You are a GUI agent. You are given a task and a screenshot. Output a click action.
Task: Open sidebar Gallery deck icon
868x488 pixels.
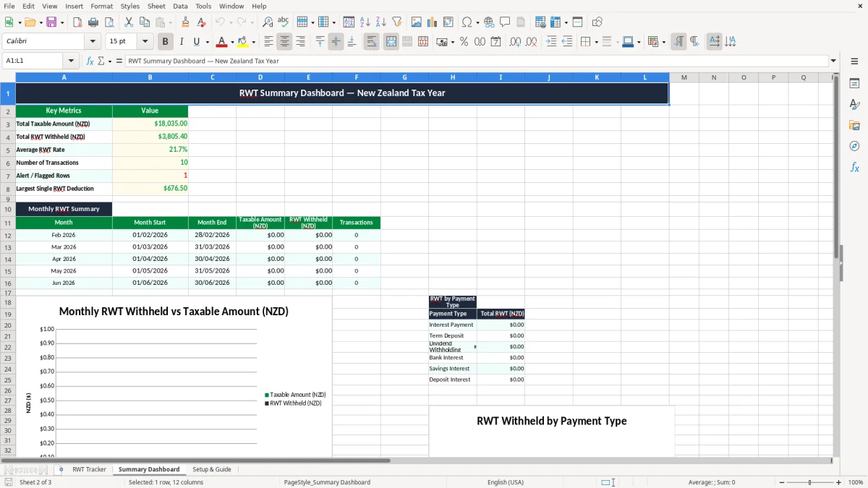(x=854, y=126)
